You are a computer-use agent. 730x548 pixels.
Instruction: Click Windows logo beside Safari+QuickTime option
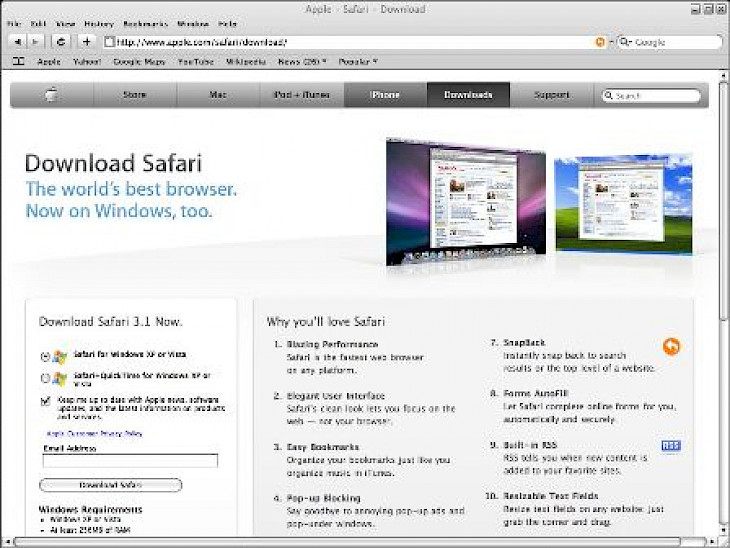60,379
